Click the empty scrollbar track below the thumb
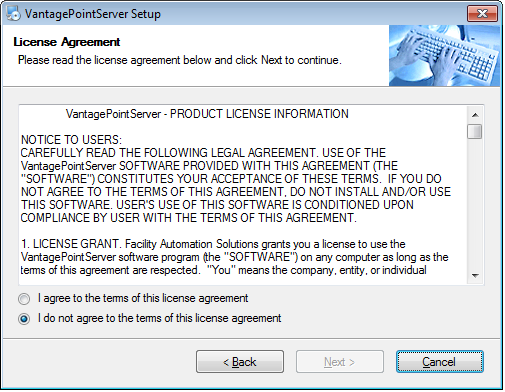The width and height of the screenshot is (505, 392). coord(475,203)
